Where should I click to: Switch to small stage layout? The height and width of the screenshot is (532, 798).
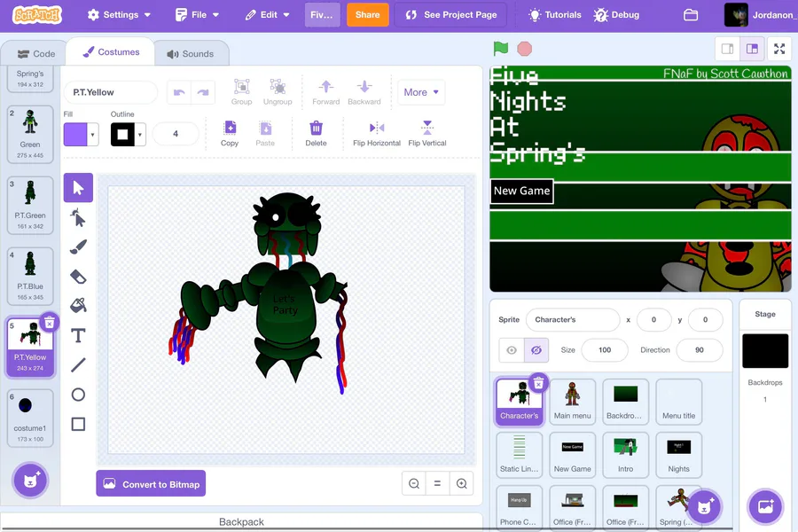click(x=728, y=49)
